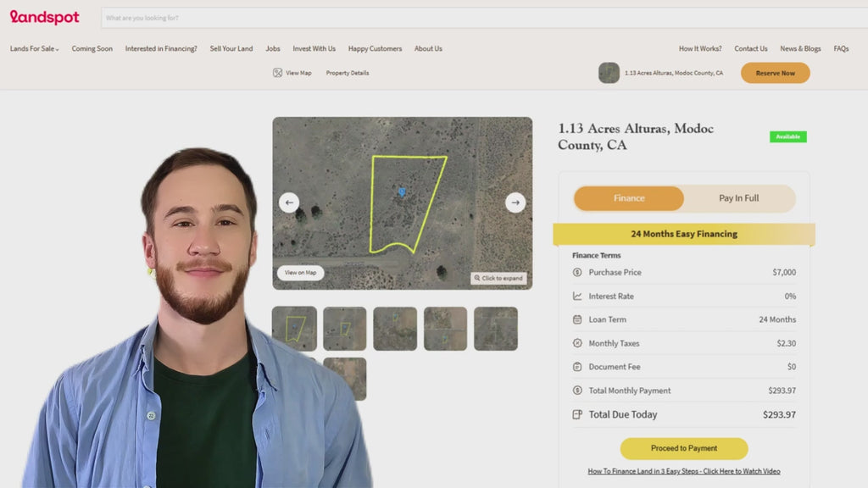868x488 pixels.
Task: Click the View Map icon
Action: point(277,73)
